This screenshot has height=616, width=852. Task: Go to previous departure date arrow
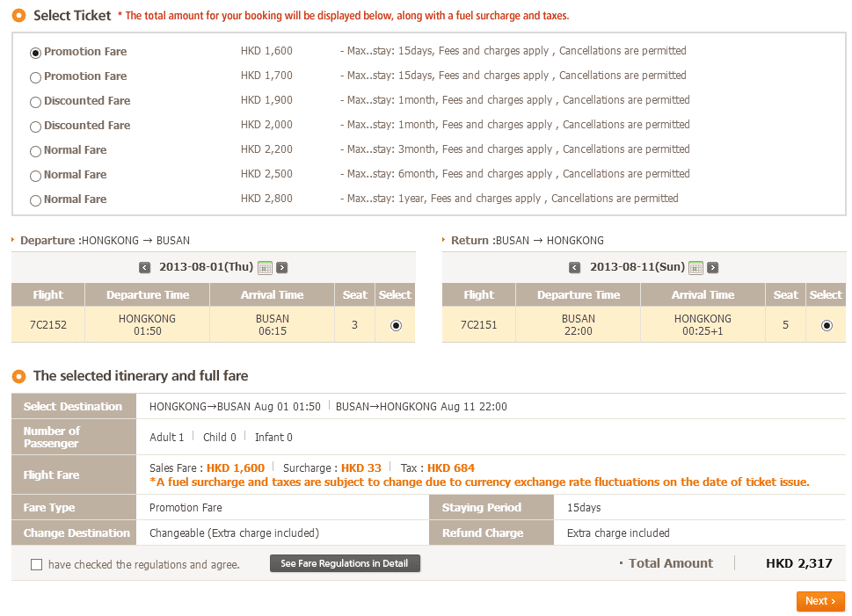pyautogui.click(x=145, y=268)
